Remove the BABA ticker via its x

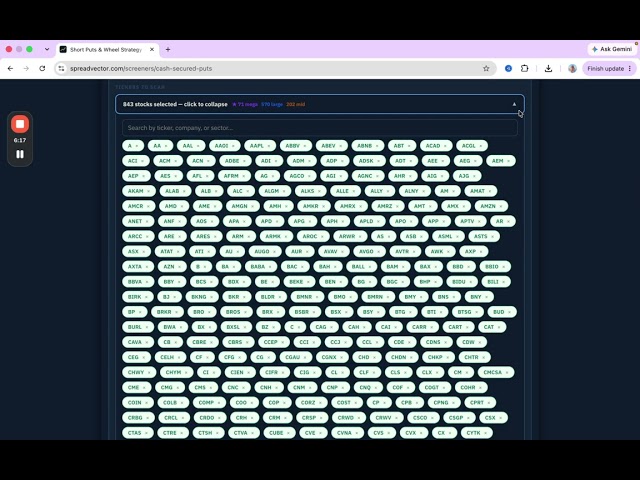(x=270, y=267)
